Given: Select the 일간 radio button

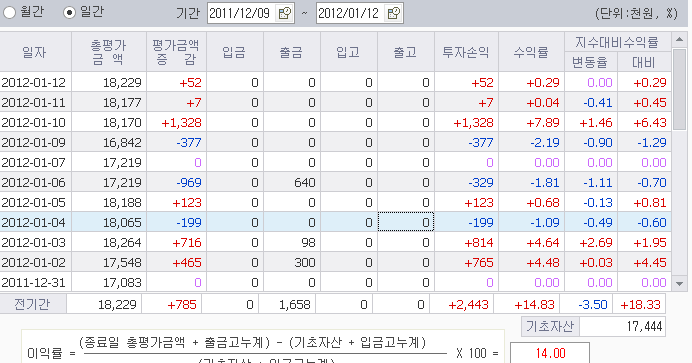Looking at the screenshot, I should click(69, 12).
